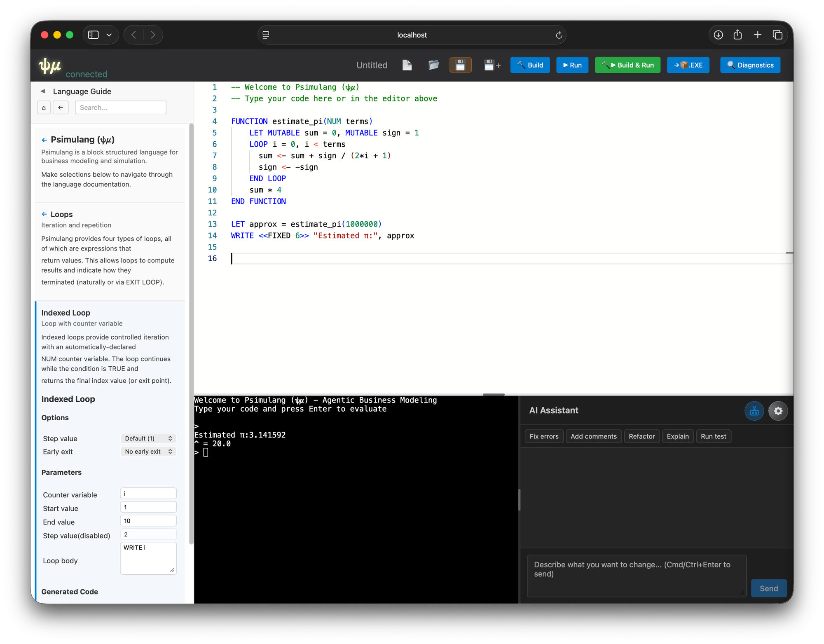Go back from Loops section
824x644 pixels.
tap(44, 214)
